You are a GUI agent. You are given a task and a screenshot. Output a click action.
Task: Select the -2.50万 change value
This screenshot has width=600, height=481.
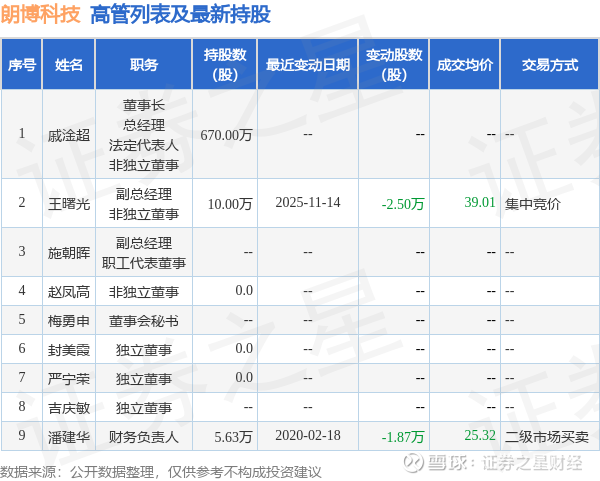[403, 204]
